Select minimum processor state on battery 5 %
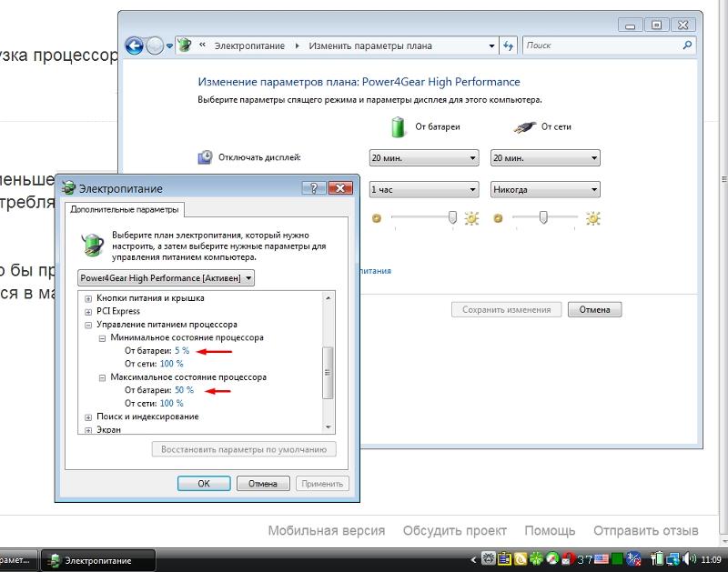728x572 pixels. click(182, 351)
